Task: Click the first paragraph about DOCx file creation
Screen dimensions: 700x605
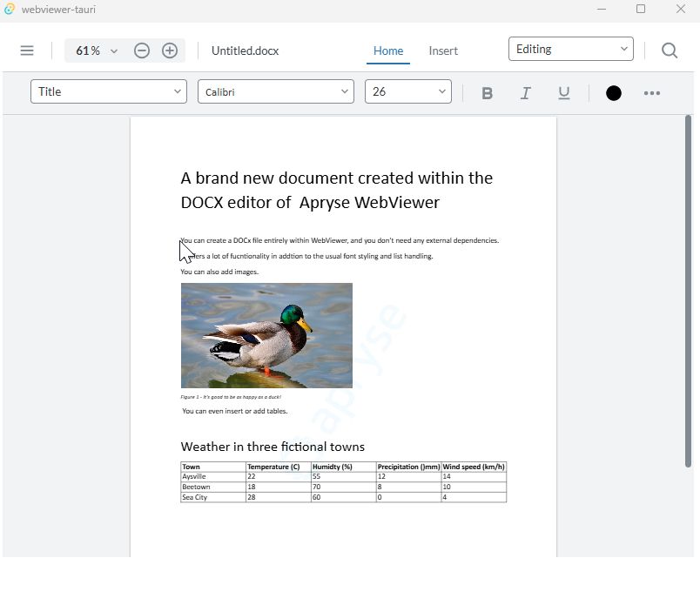Action: pos(340,240)
